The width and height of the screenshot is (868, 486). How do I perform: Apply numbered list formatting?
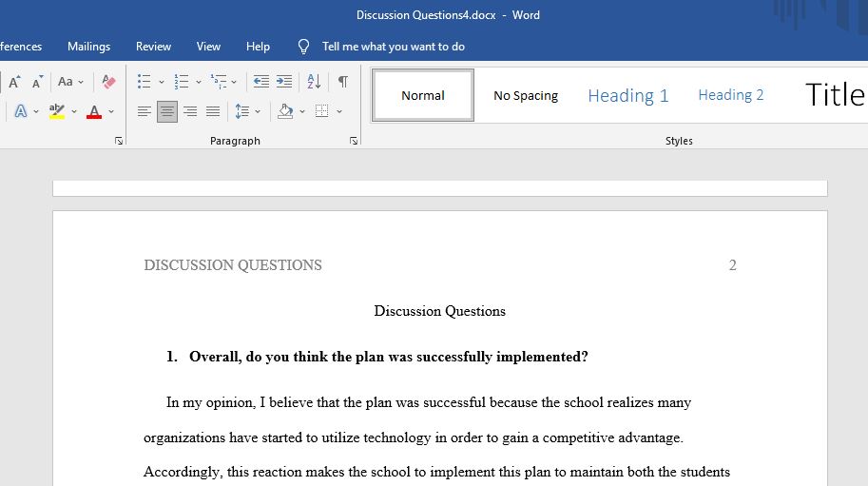click(x=181, y=82)
